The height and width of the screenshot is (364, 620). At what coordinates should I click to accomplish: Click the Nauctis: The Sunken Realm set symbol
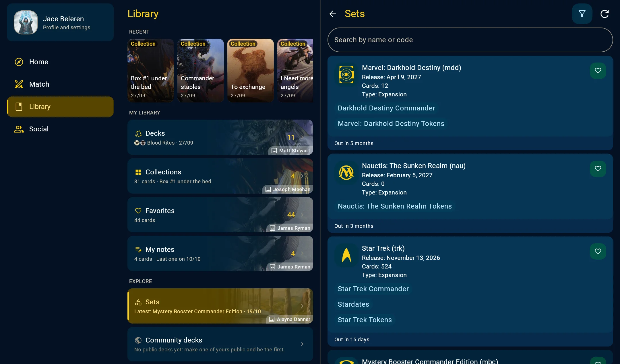pyautogui.click(x=346, y=173)
